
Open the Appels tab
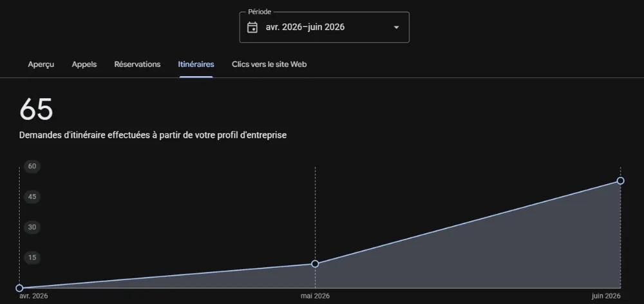click(84, 64)
